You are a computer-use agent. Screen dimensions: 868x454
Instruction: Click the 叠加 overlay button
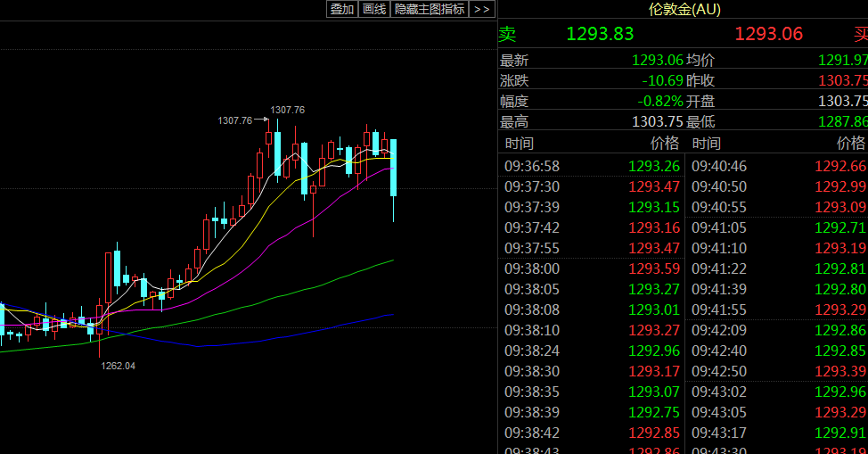(342, 9)
